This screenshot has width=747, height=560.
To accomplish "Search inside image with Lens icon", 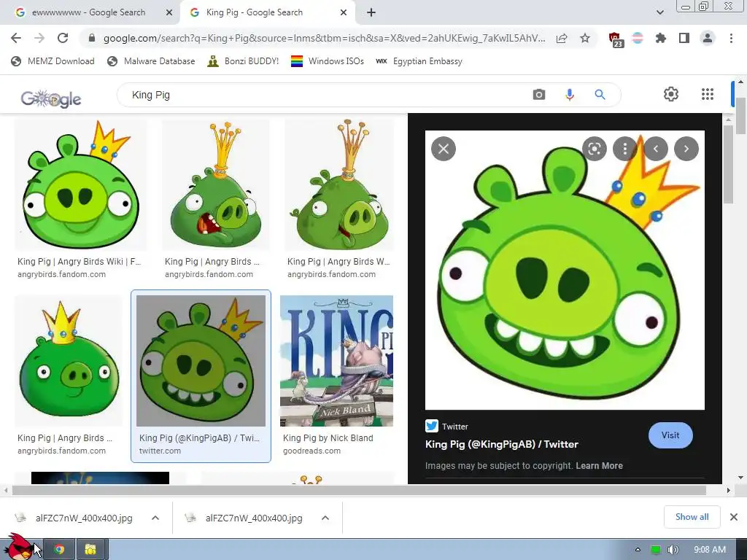I will point(595,149).
